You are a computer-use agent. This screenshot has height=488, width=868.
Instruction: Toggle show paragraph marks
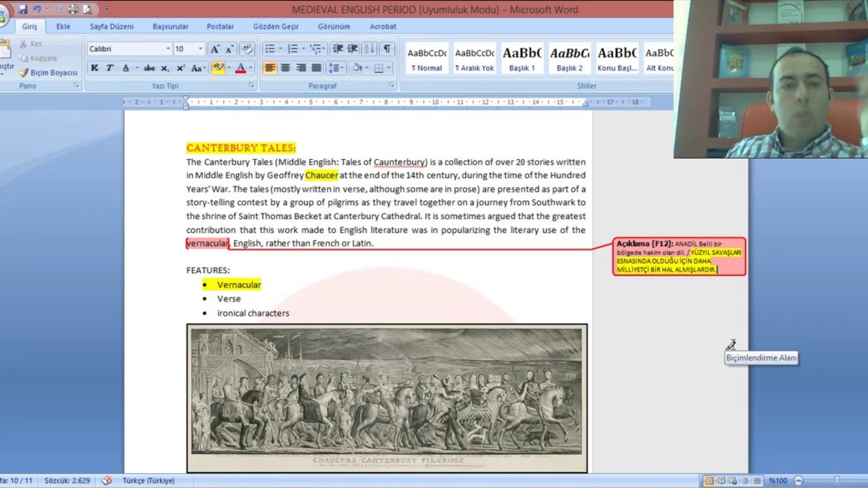coord(387,49)
